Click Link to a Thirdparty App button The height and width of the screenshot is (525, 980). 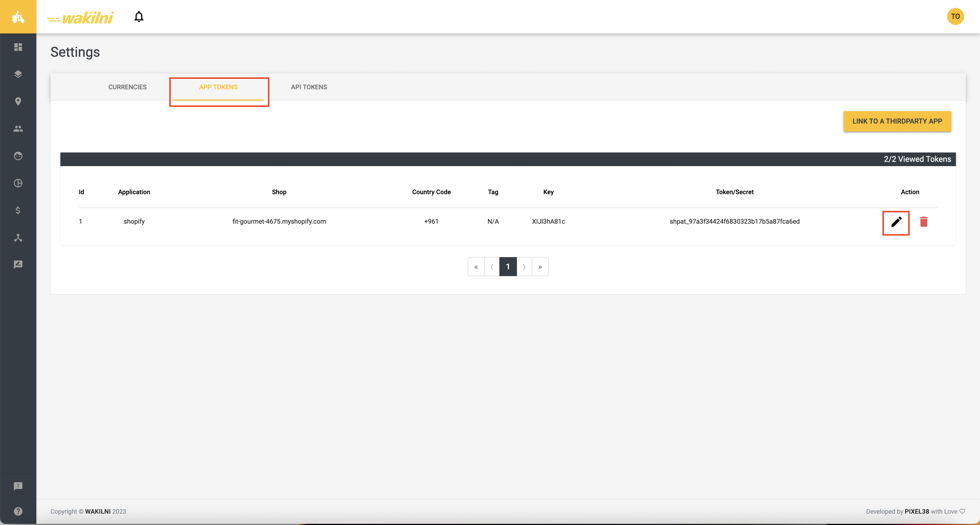point(897,121)
